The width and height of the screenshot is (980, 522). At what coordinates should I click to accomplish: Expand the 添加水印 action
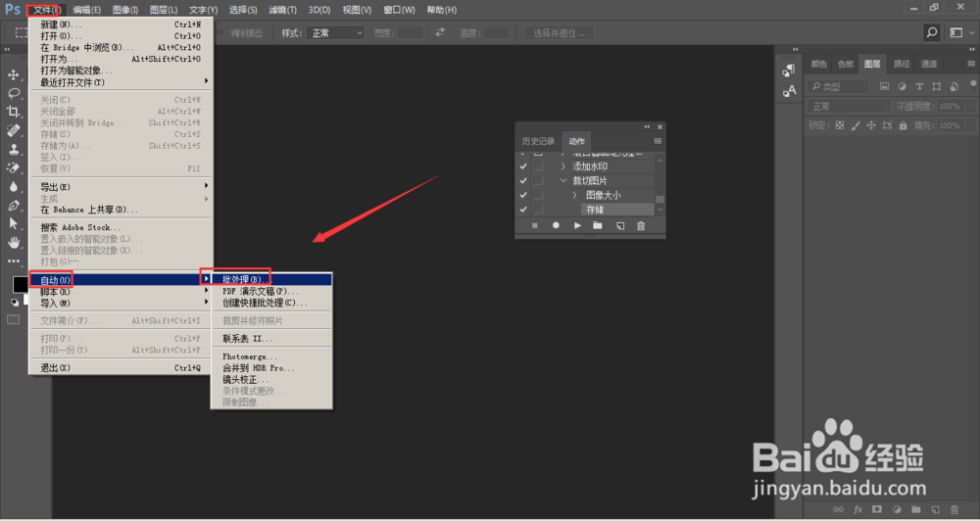[563, 166]
